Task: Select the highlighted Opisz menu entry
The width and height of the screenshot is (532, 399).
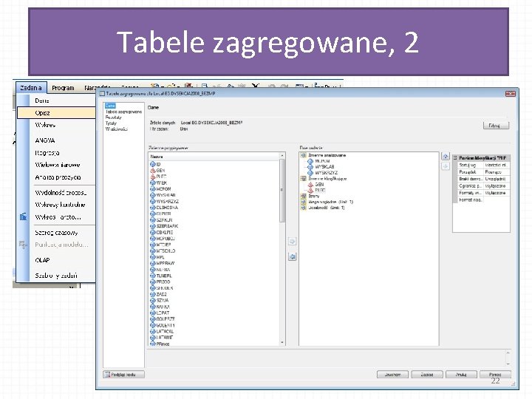Action: point(56,112)
